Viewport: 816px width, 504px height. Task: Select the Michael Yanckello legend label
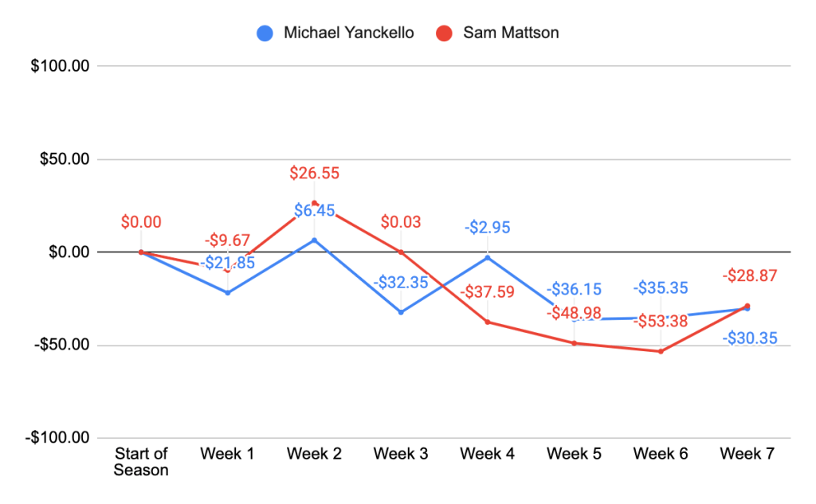point(349,33)
